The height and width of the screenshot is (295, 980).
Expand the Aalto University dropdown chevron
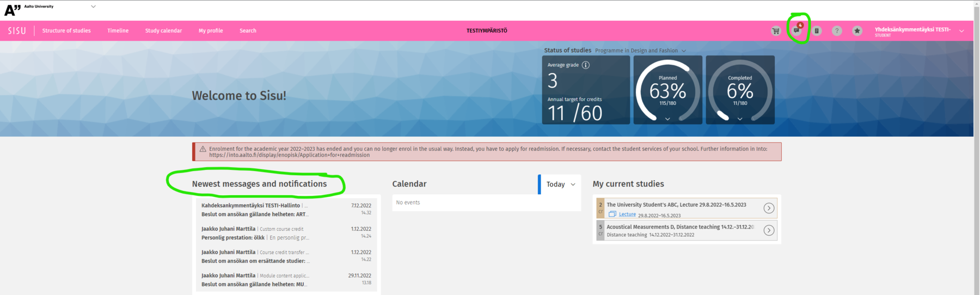(x=93, y=7)
